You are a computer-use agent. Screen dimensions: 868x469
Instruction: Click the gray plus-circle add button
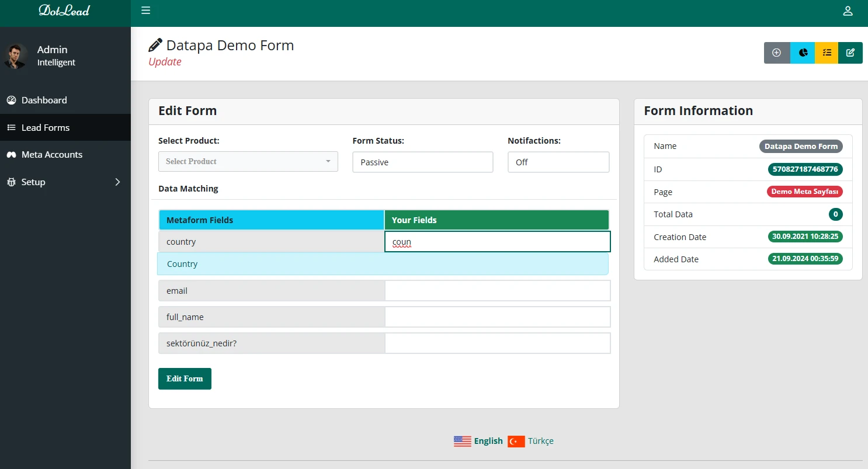pyautogui.click(x=776, y=53)
